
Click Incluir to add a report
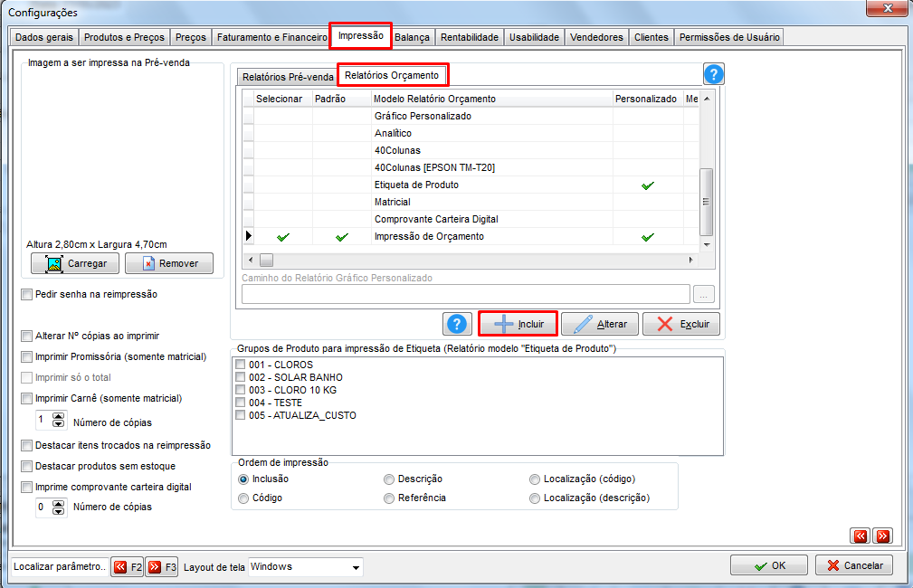[518, 324]
